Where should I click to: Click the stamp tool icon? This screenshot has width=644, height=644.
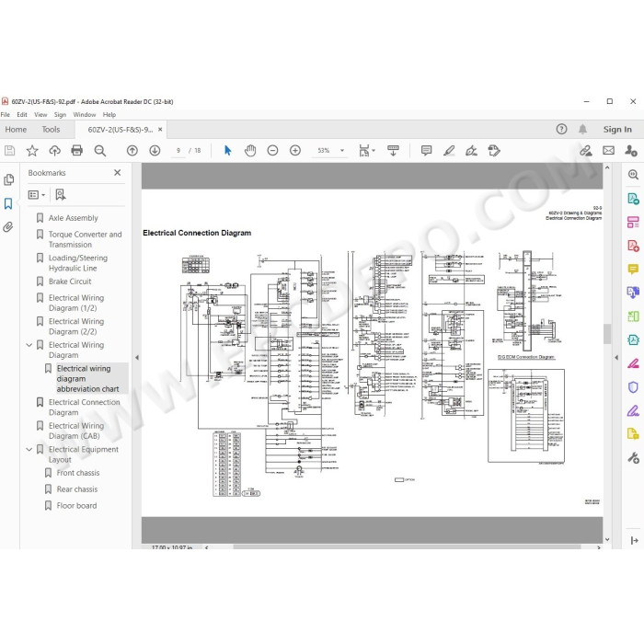point(494,151)
